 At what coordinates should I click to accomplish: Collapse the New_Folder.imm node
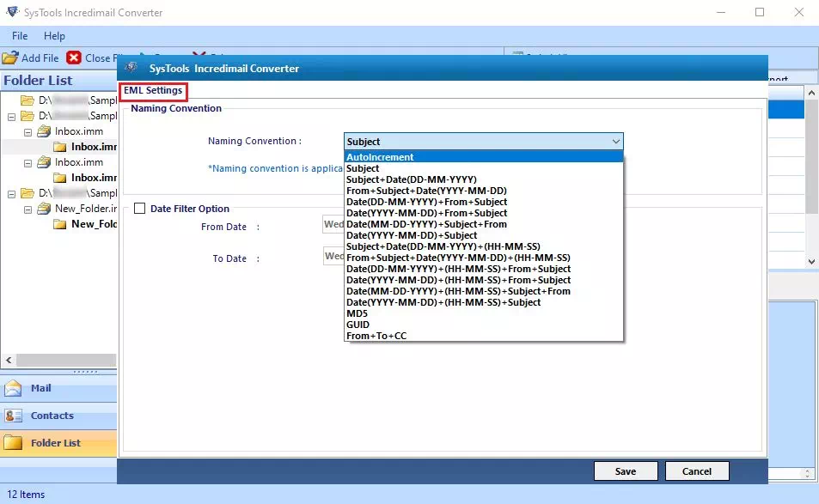click(x=28, y=209)
